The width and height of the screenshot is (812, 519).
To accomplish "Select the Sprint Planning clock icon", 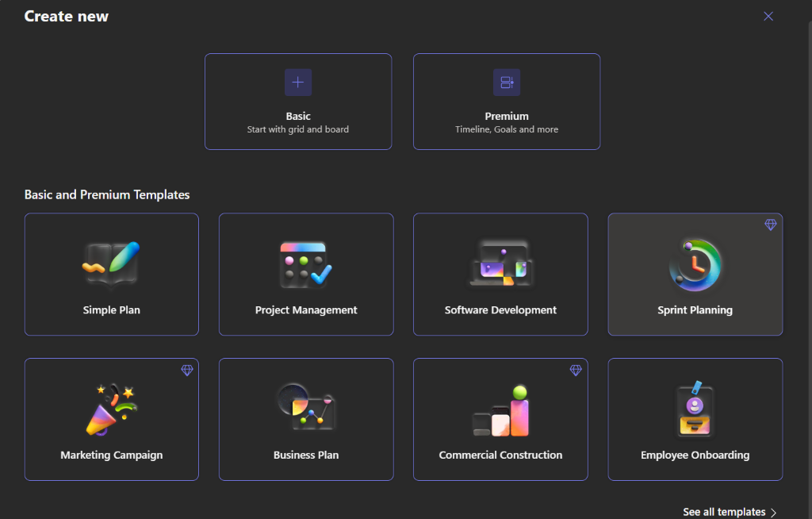I will [695, 264].
